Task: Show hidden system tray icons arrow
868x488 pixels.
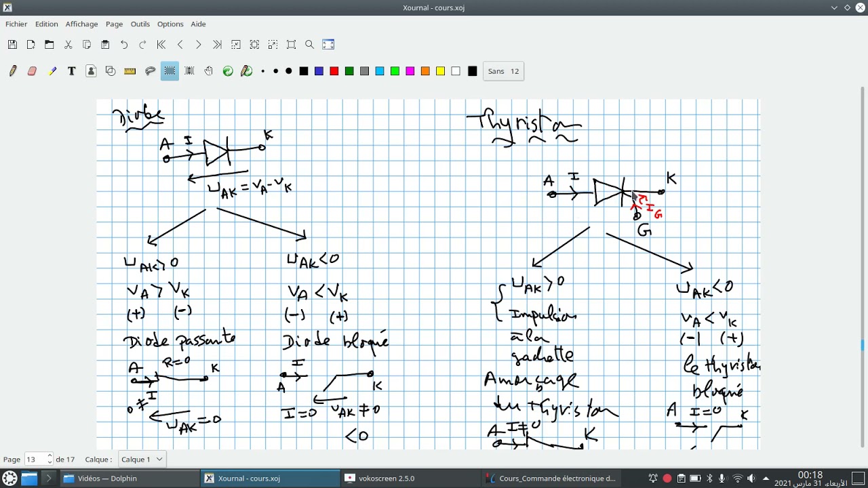Action: click(x=766, y=479)
